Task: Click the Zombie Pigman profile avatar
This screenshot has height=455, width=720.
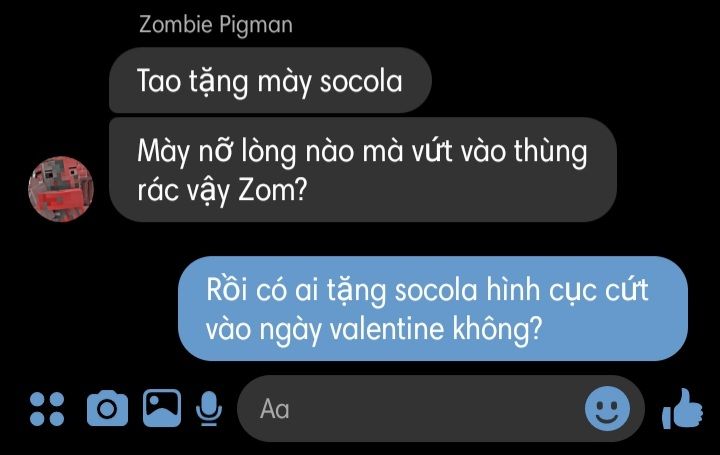Action: click(x=61, y=189)
